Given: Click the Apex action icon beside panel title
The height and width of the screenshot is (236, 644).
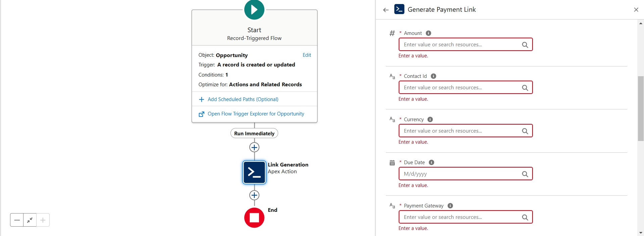Looking at the screenshot, I should pyautogui.click(x=399, y=9).
